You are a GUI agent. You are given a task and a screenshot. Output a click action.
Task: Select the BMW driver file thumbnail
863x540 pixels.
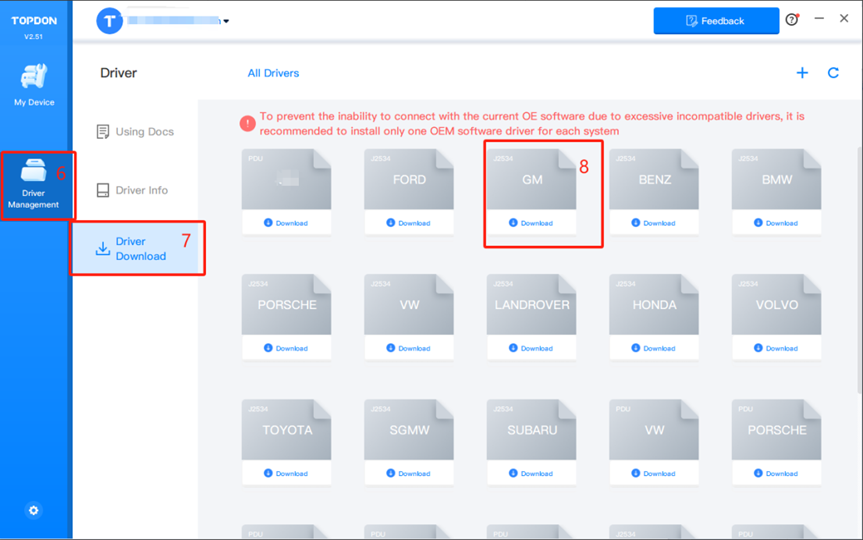pos(776,179)
